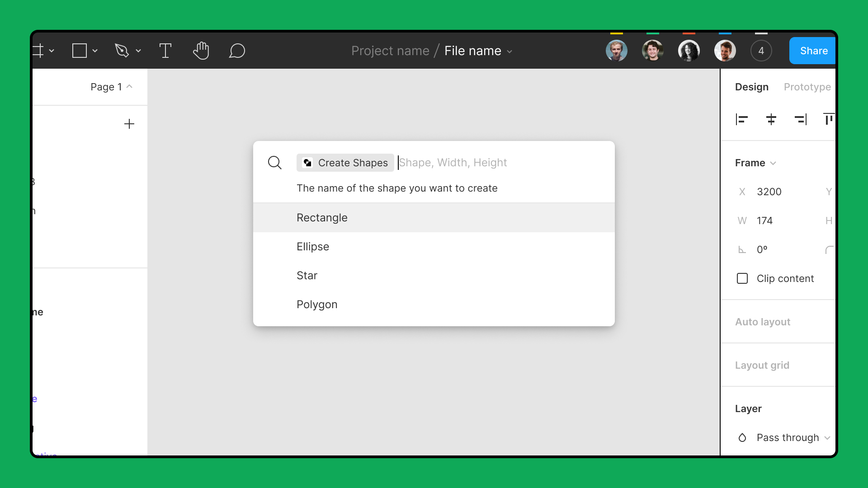Click the align horizontal centers icon

point(771,119)
